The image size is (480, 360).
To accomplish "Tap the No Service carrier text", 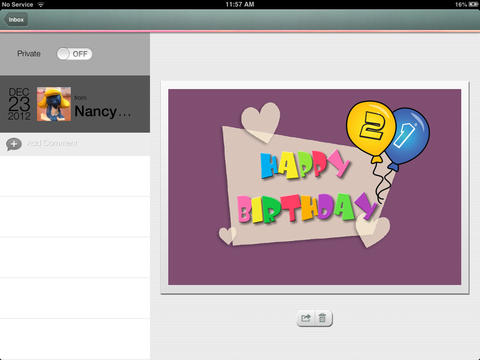I will point(17,5).
